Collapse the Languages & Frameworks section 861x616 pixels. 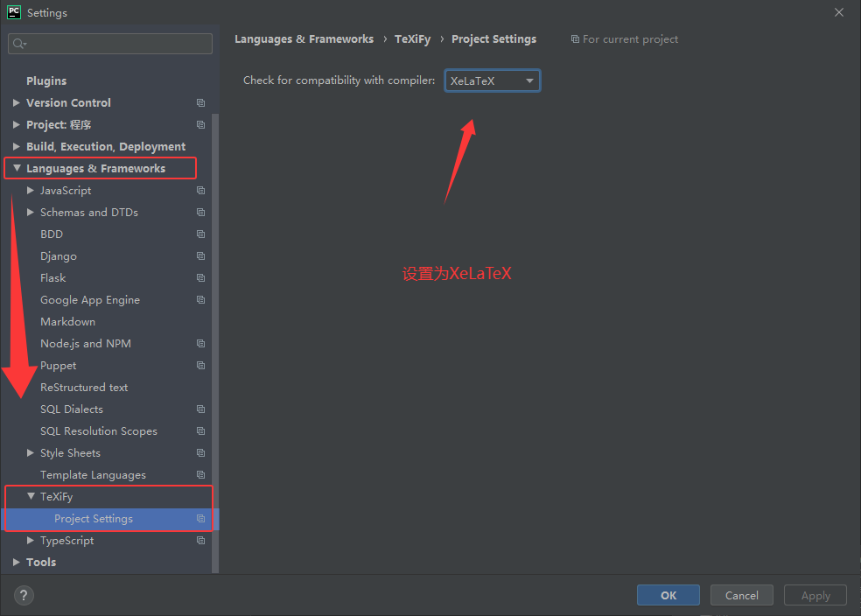tap(17, 168)
